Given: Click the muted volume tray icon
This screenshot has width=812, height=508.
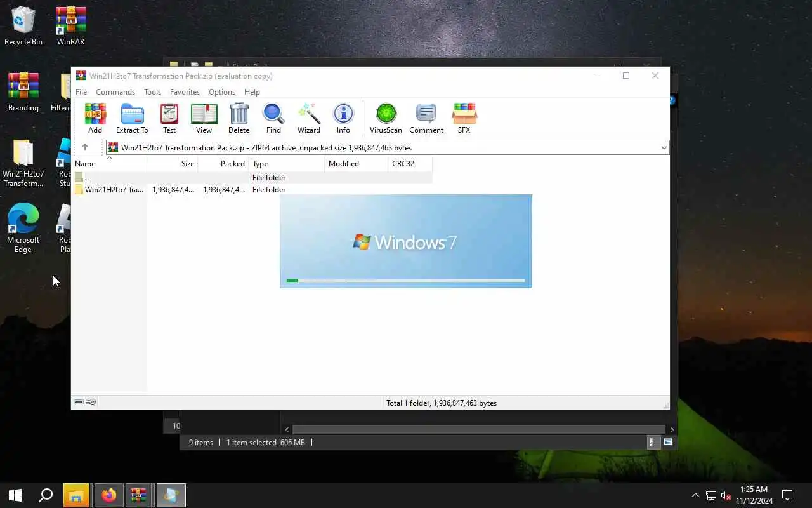Looking at the screenshot, I should [726, 495].
